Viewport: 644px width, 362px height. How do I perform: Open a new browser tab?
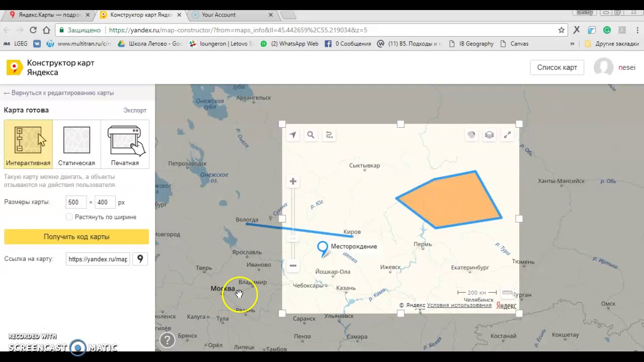[x=287, y=15]
